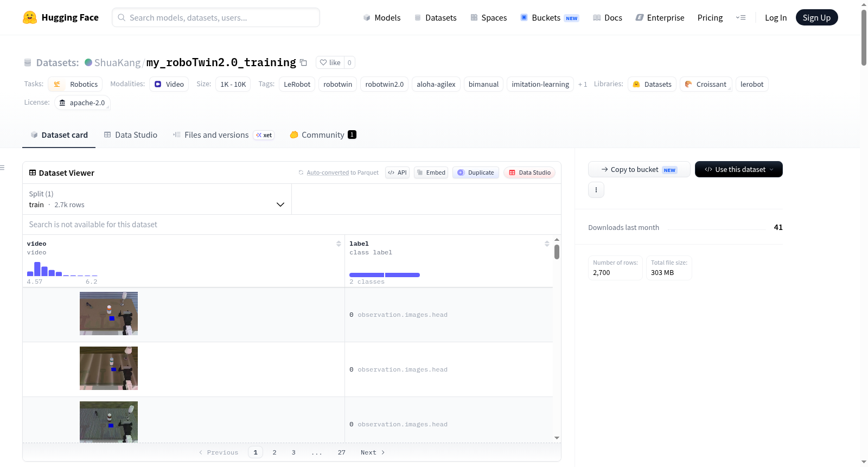Viewport: 868px width, 467px height.
Task: Click the Log In link
Action: [776, 18]
